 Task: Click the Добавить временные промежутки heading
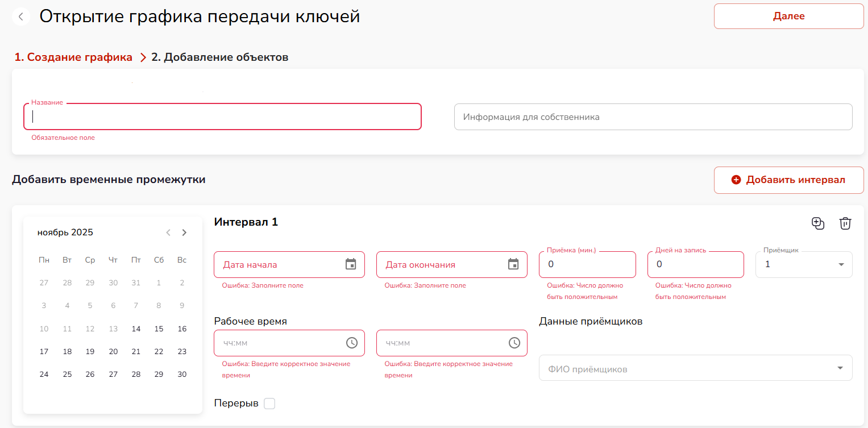pyautogui.click(x=109, y=180)
